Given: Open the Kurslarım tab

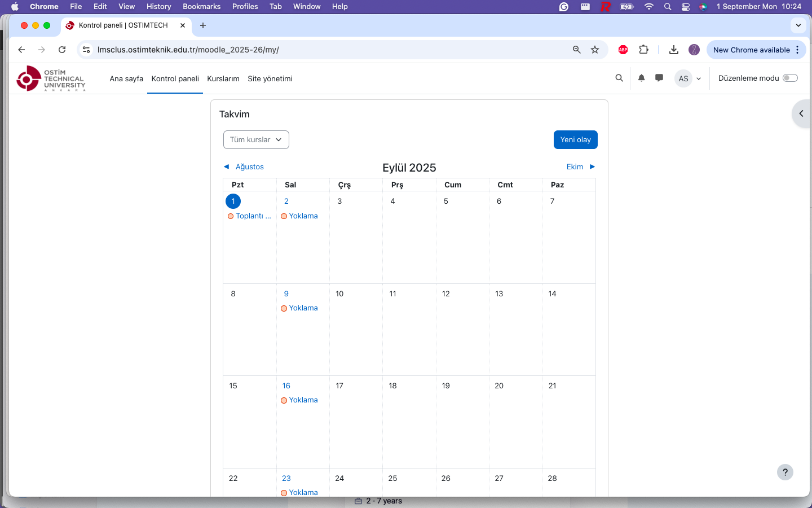Looking at the screenshot, I should coord(223,79).
